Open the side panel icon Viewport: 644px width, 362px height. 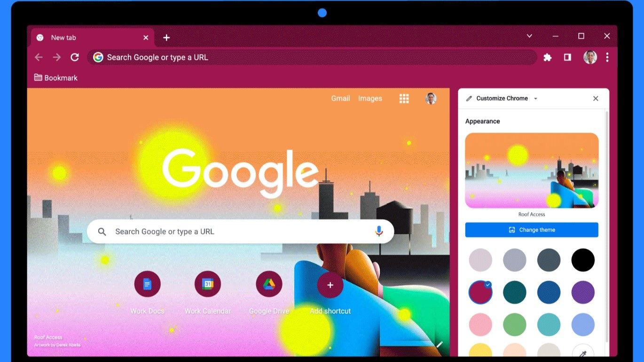(x=567, y=57)
